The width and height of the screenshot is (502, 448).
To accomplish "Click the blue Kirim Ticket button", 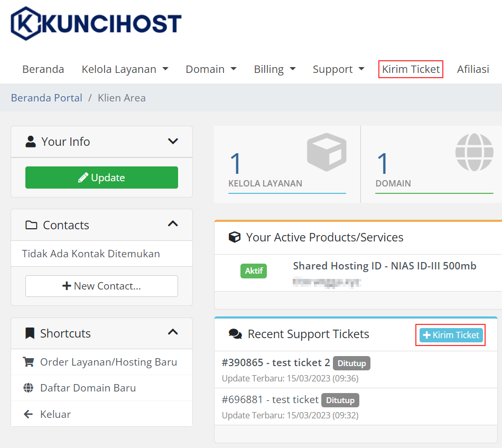I will click(451, 335).
